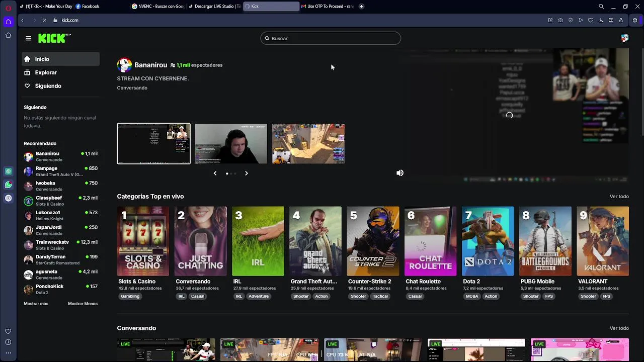Open recommended channel Trainwreckstv

[60, 245]
